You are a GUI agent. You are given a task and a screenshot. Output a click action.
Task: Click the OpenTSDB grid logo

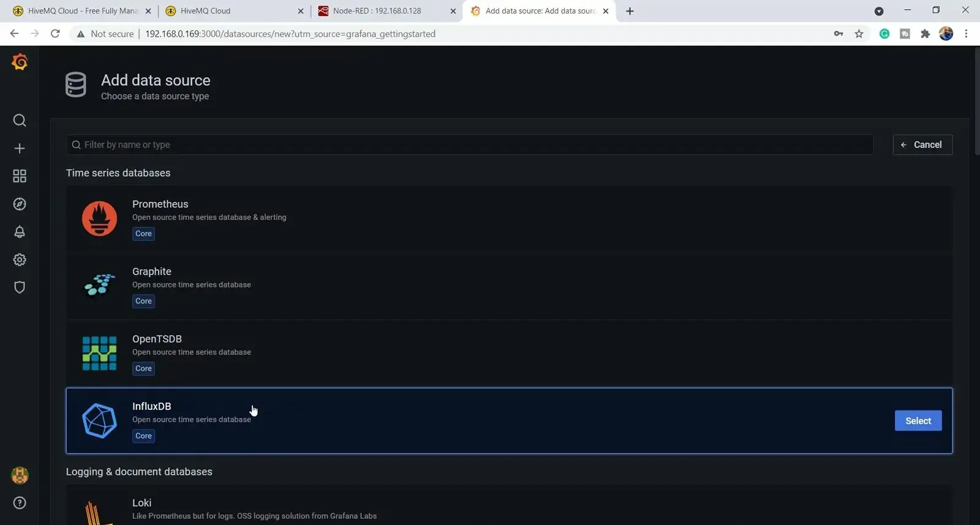[x=99, y=353]
